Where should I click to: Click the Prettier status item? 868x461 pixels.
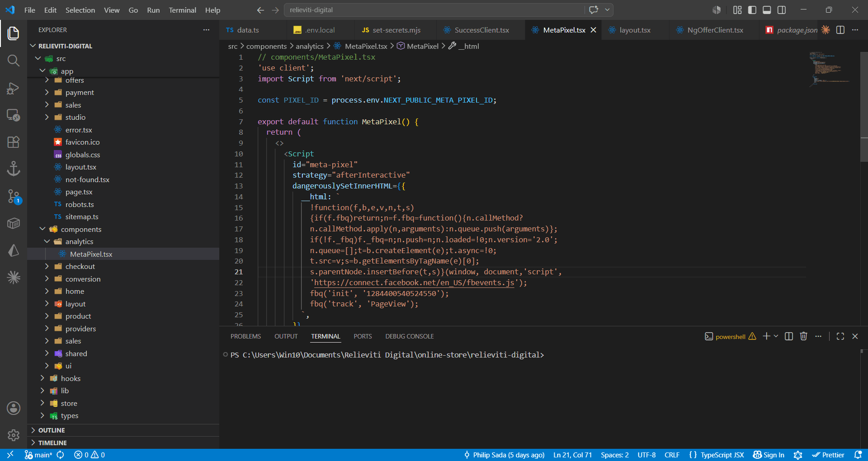coord(828,455)
